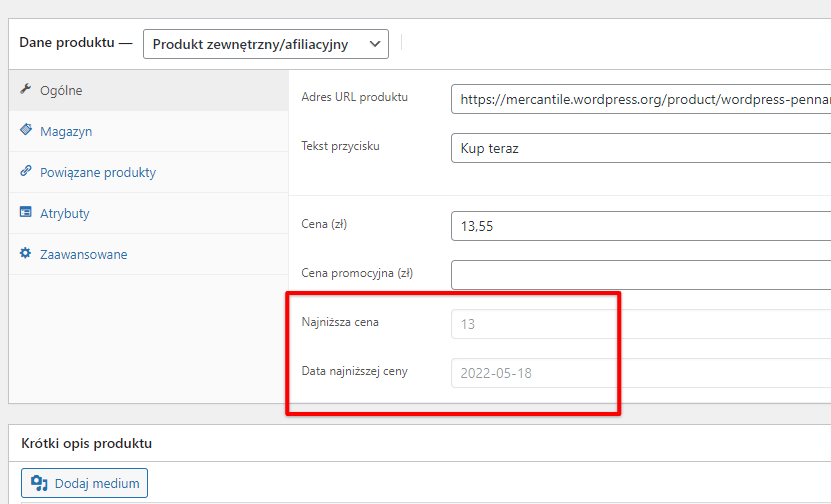Click the Cena (zł) field showing 13,55
Screen dimensions: 831x504
pos(641,226)
